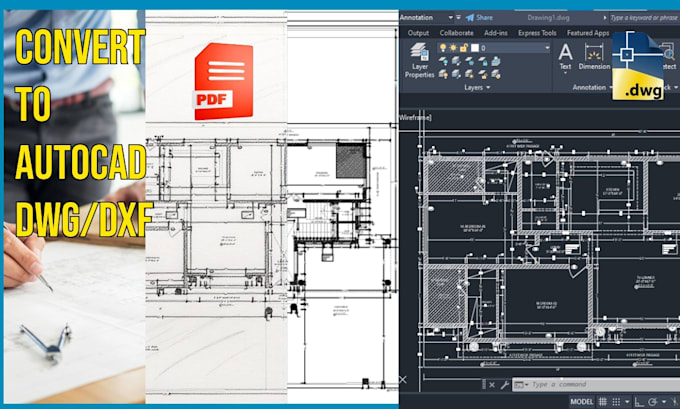
Task: Toggle drawing grid display in status bar
Action: (x=602, y=402)
